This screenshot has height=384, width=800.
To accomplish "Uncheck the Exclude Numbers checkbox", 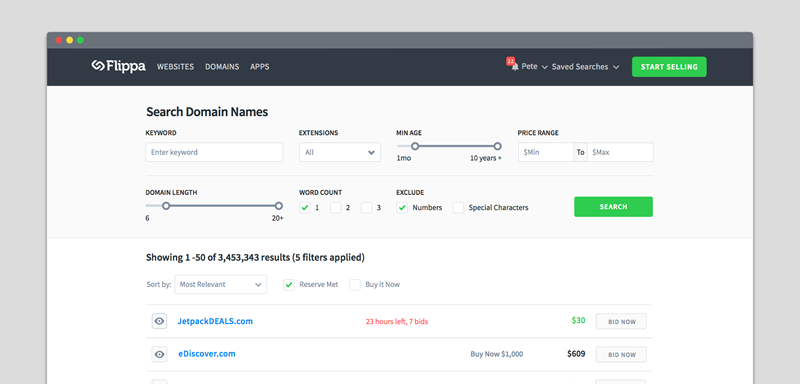I will coord(402,208).
